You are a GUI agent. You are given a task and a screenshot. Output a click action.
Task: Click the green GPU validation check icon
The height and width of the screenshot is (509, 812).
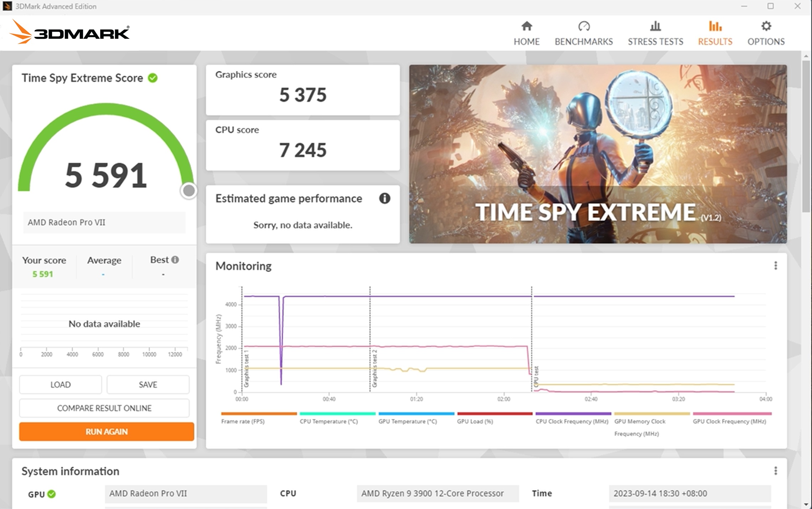(52, 494)
